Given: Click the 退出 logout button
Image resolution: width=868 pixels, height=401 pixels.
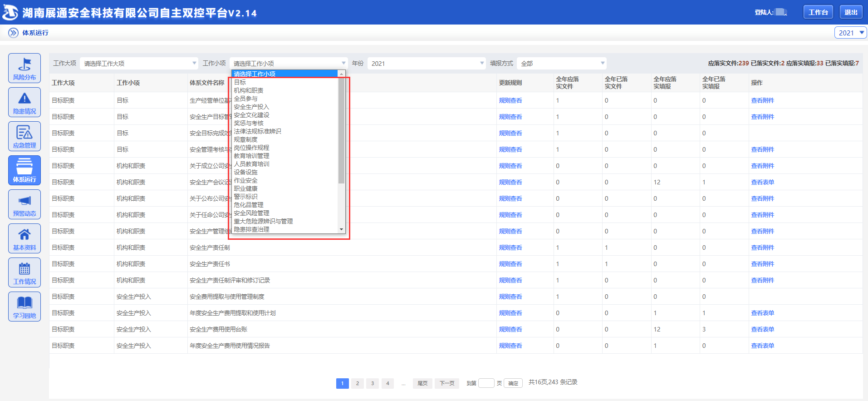Looking at the screenshot, I should click(x=851, y=12).
